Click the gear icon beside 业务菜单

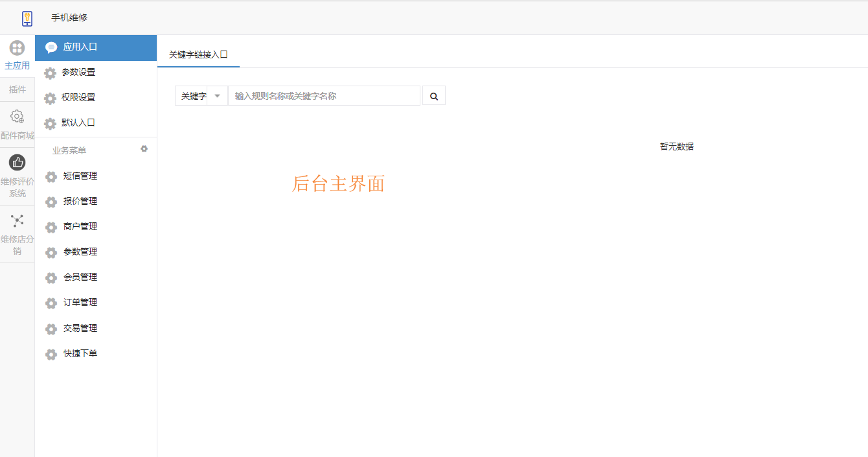[x=144, y=148]
